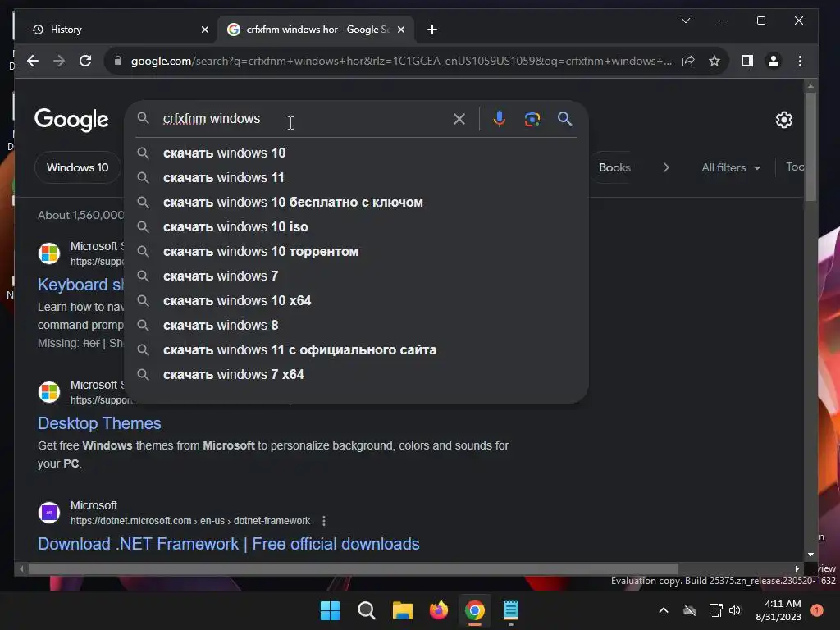
Task: Open volume control in tray
Action: click(735, 610)
